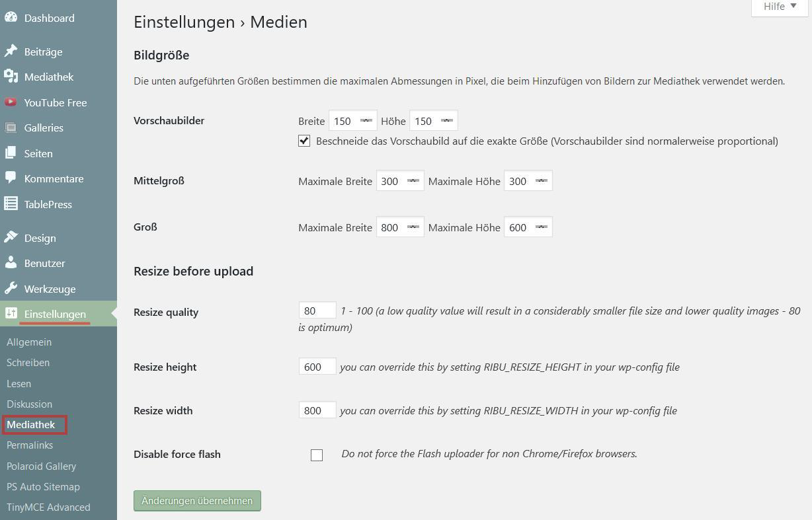812x520 pixels.
Task: Click the Dashboard gauge icon
Action: tap(11, 18)
